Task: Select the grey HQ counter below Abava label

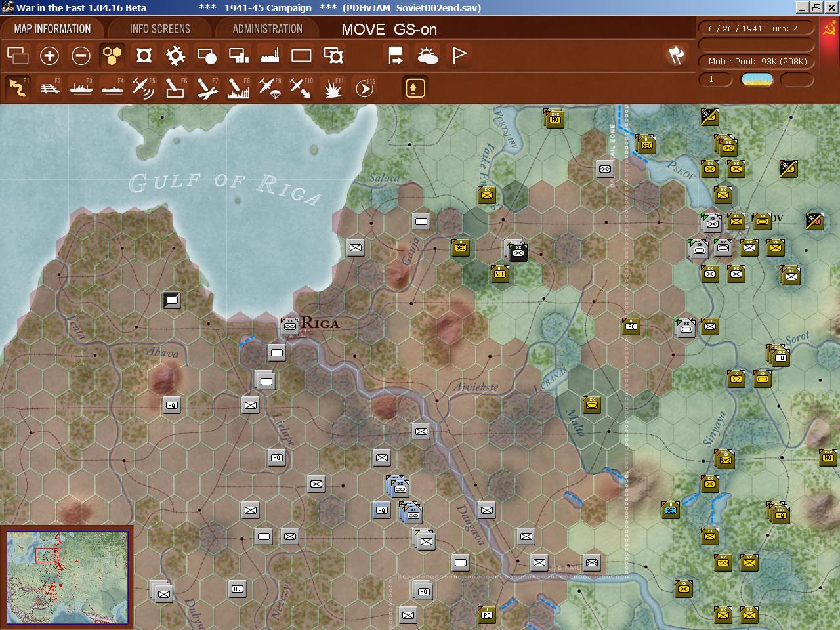Action: coord(171,406)
